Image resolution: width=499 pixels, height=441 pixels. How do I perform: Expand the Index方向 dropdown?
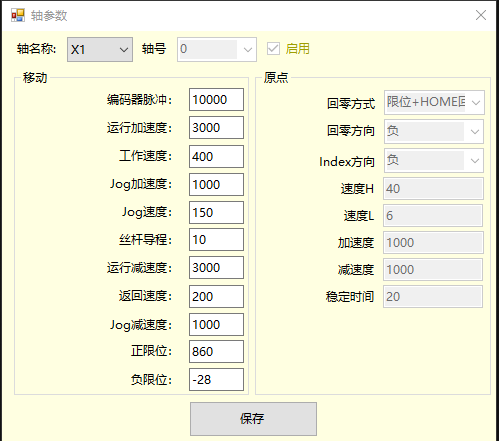point(434,161)
